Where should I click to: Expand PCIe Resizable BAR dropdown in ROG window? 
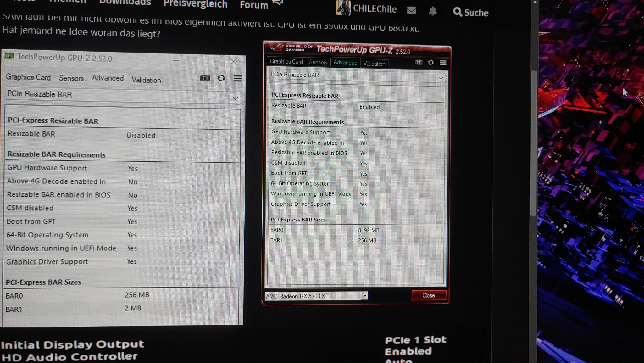[x=441, y=78]
